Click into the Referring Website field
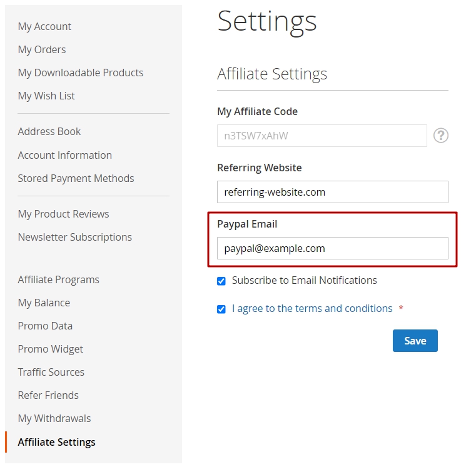The height and width of the screenshot is (467, 476). [332, 192]
